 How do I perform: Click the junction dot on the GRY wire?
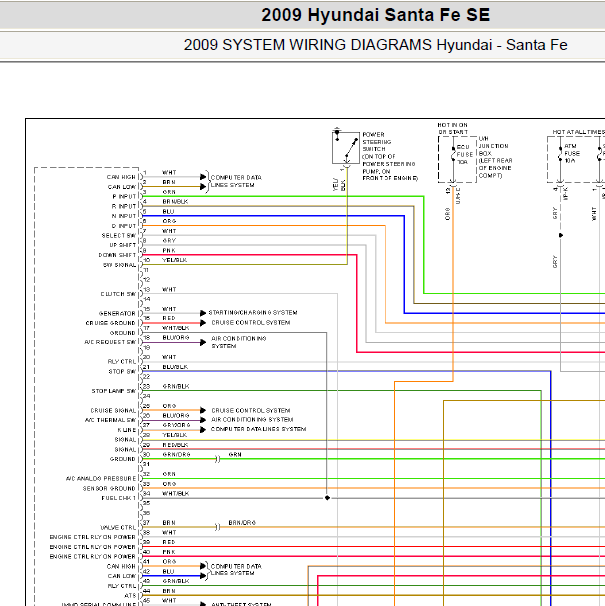pos(561,235)
